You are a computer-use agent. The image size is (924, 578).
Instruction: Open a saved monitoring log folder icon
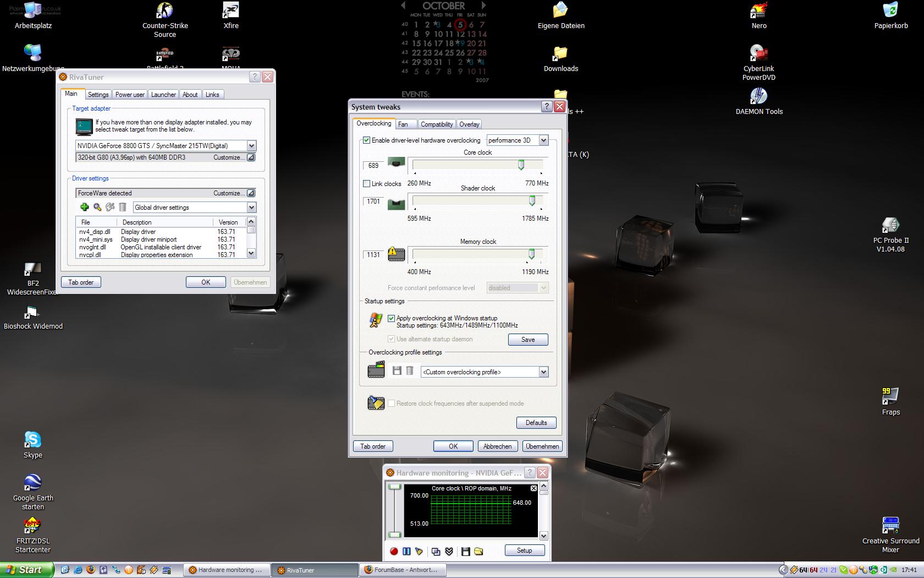479,551
